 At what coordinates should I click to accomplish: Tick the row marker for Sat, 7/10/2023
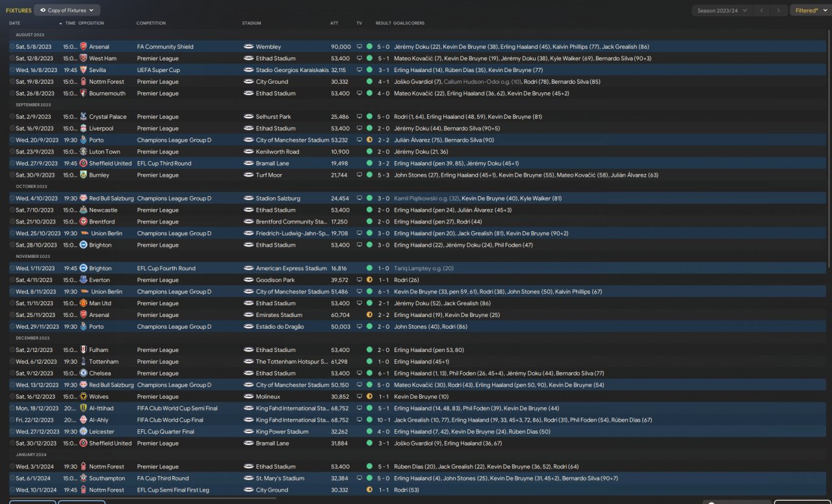(x=12, y=210)
